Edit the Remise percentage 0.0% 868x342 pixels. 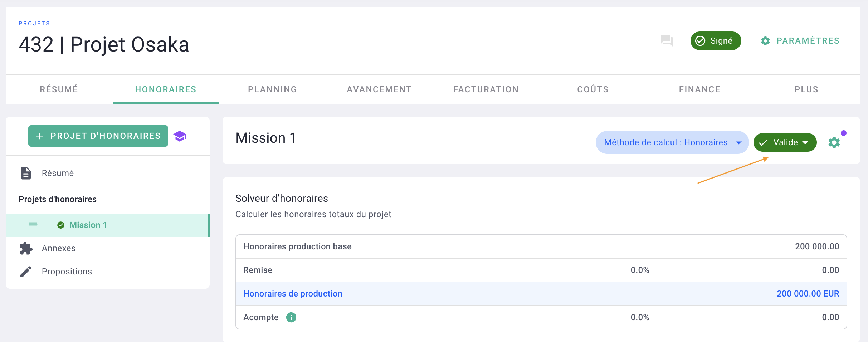click(640, 270)
